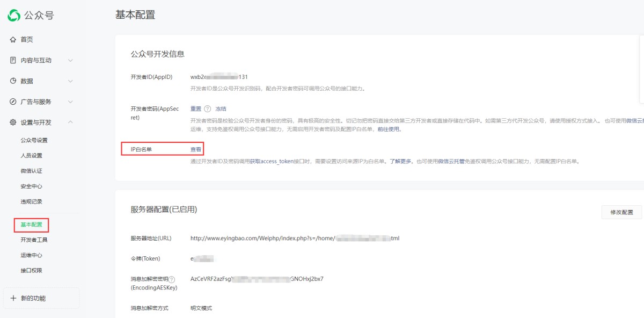The image size is (644, 318).
Task: Click the AppSecret help question mark icon
Action: pos(207,109)
